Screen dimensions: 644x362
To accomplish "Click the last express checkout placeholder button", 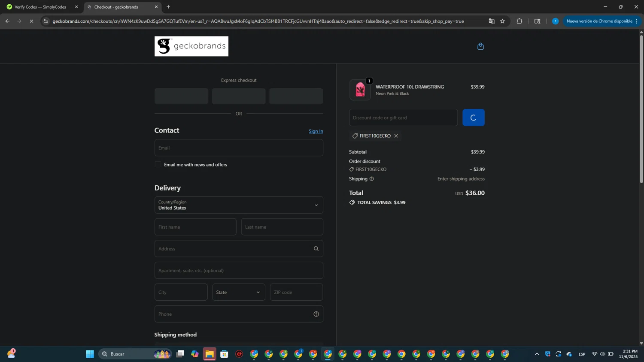I will click(x=296, y=96).
